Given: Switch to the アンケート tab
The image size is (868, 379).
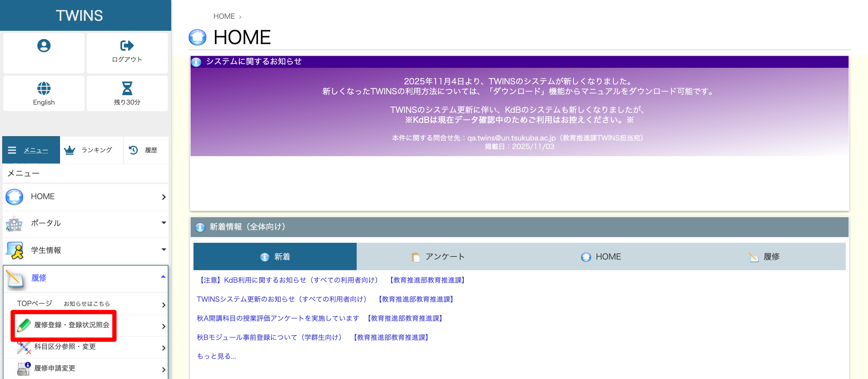Looking at the screenshot, I should 438,257.
